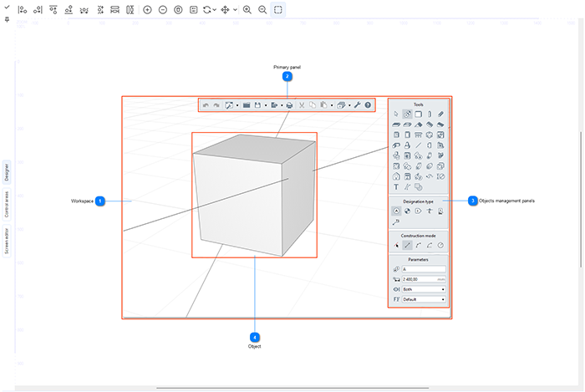This screenshot has height=392, width=585.
Task: Open dropdown arrow left of the wrench
Action: click(349, 105)
